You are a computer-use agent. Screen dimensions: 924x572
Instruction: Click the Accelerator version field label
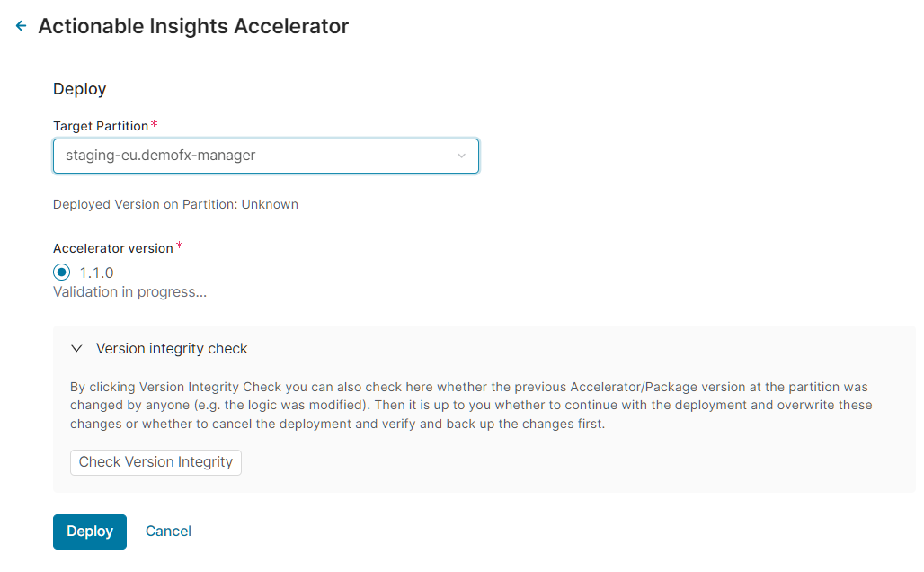pos(112,248)
